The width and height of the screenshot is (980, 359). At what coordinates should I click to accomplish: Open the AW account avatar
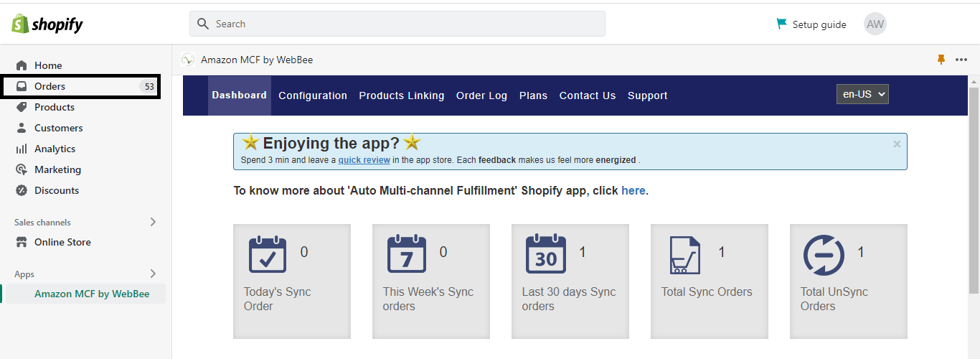click(875, 24)
